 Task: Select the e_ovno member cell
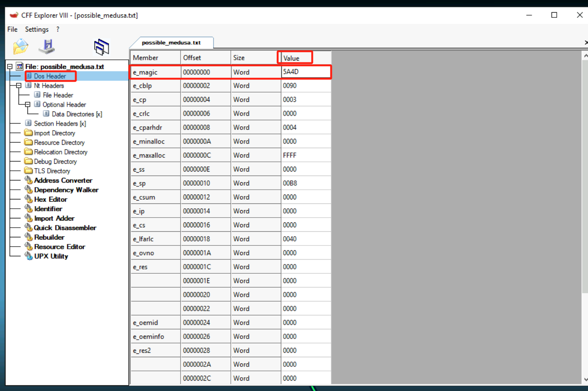pyautogui.click(x=155, y=253)
